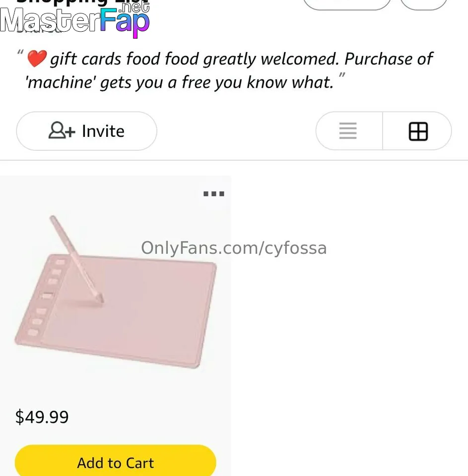
Task: Click the red heart emoji in description
Action: 36,59
